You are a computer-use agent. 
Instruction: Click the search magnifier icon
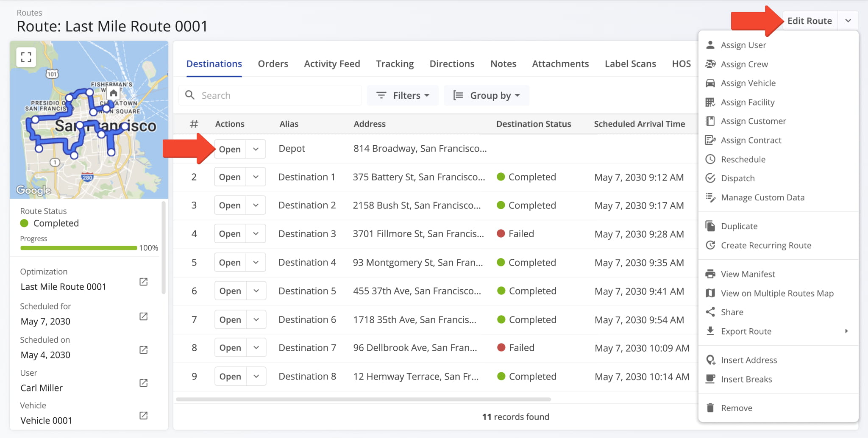tap(190, 95)
